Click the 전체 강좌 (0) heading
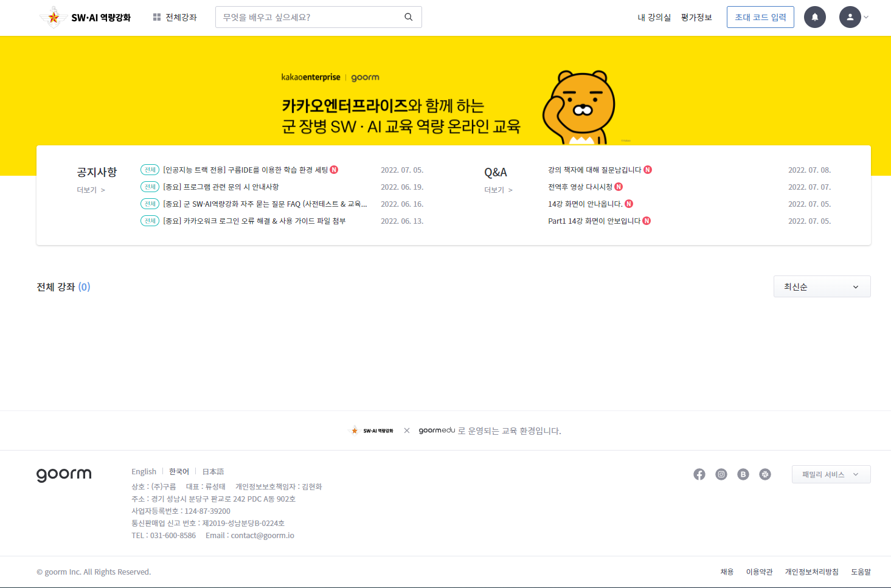This screenshot has width=891, height=588. [x=63, y=286]
